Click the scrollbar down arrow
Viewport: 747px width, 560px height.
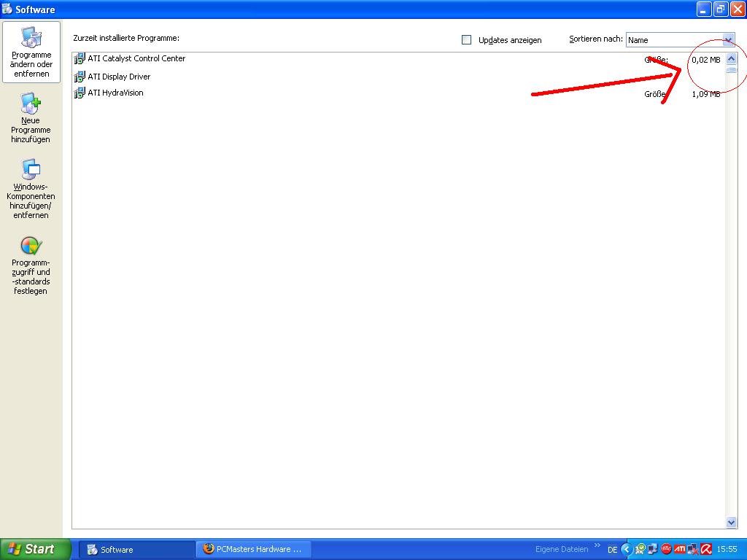point(731,522)
